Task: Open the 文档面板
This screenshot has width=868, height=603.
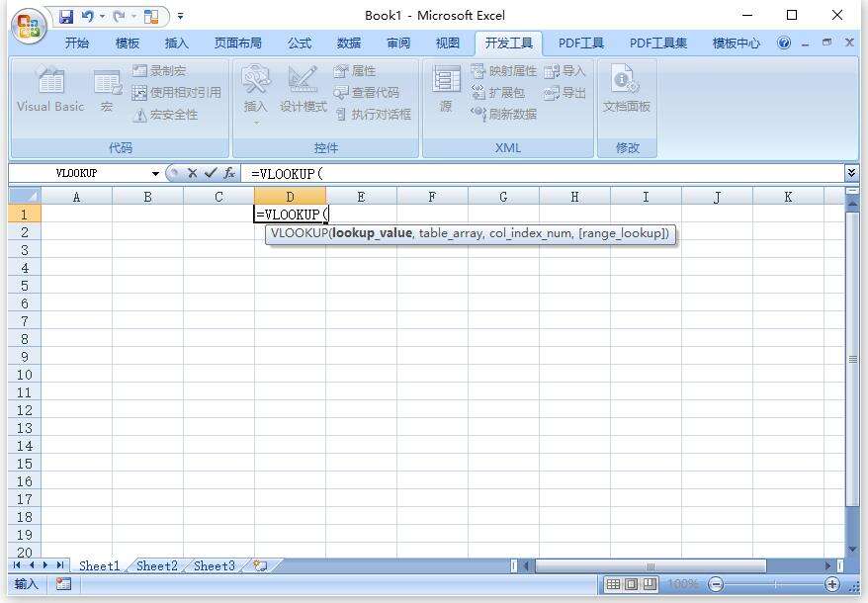Action: coord(627,89)
